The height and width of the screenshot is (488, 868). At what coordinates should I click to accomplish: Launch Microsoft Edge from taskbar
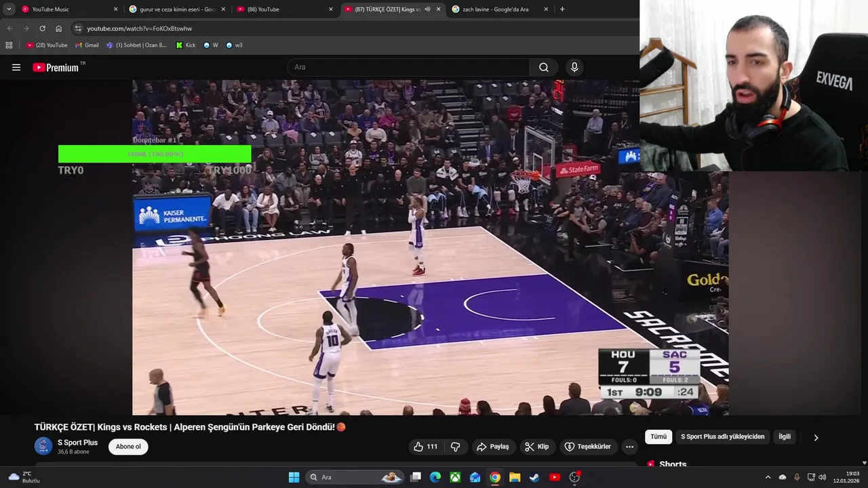(435, 477)
